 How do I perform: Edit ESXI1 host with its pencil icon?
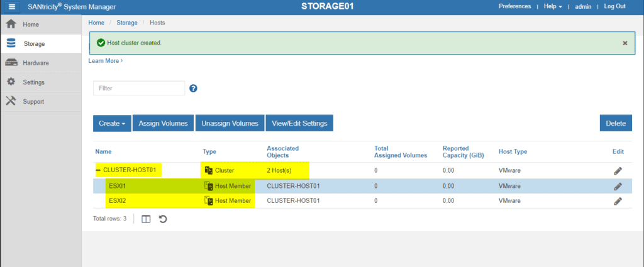(618, 186)
